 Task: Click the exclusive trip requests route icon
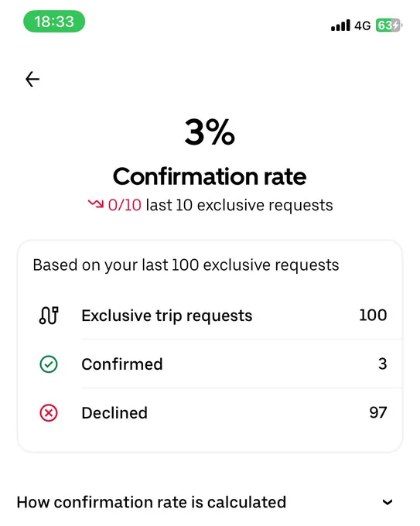(x=49, y=316)
